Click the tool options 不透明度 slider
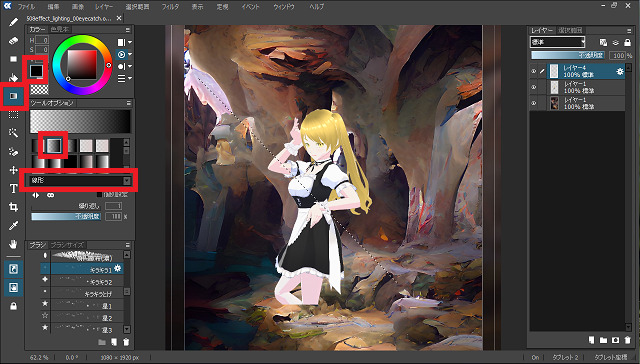The height and width of the screenshot is (364, 640). coord(66,216)
